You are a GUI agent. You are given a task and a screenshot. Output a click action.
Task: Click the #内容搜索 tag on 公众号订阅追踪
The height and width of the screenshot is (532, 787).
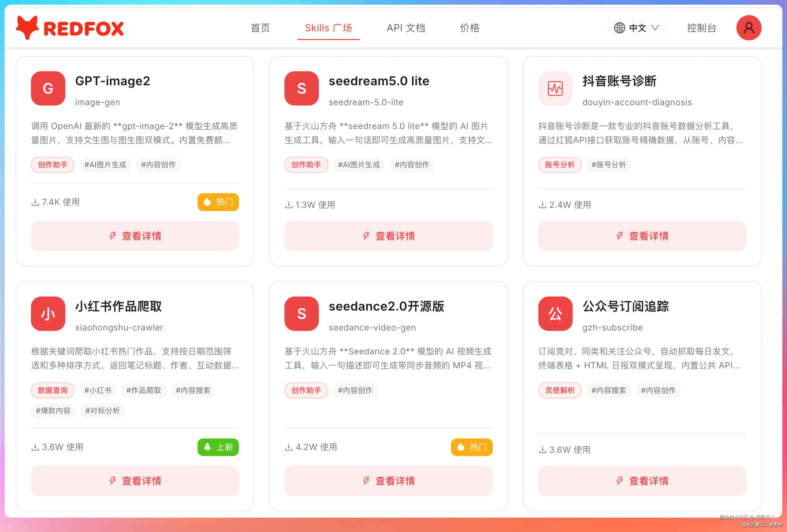coord(609,390)
